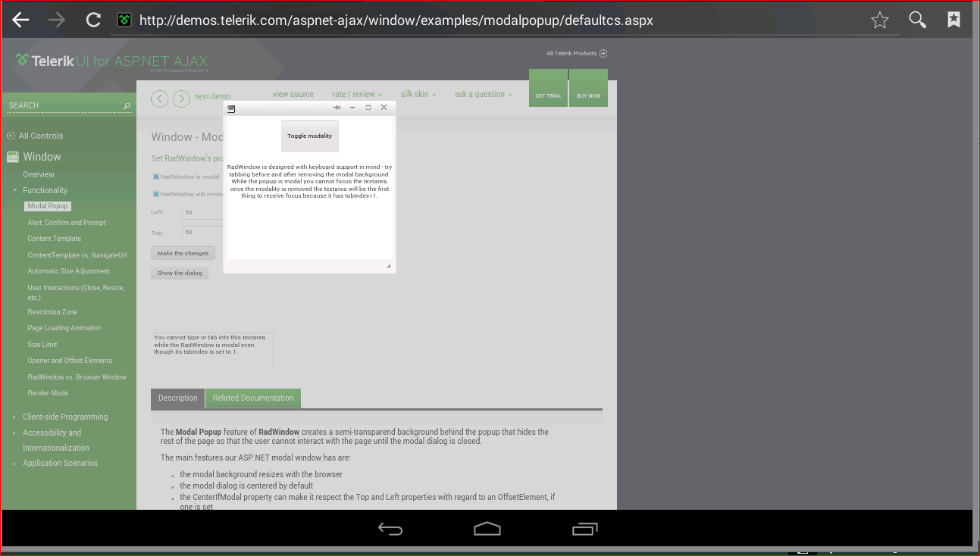Focus the Top value input field
Screen dimensions: 980x556
point(202,233)
